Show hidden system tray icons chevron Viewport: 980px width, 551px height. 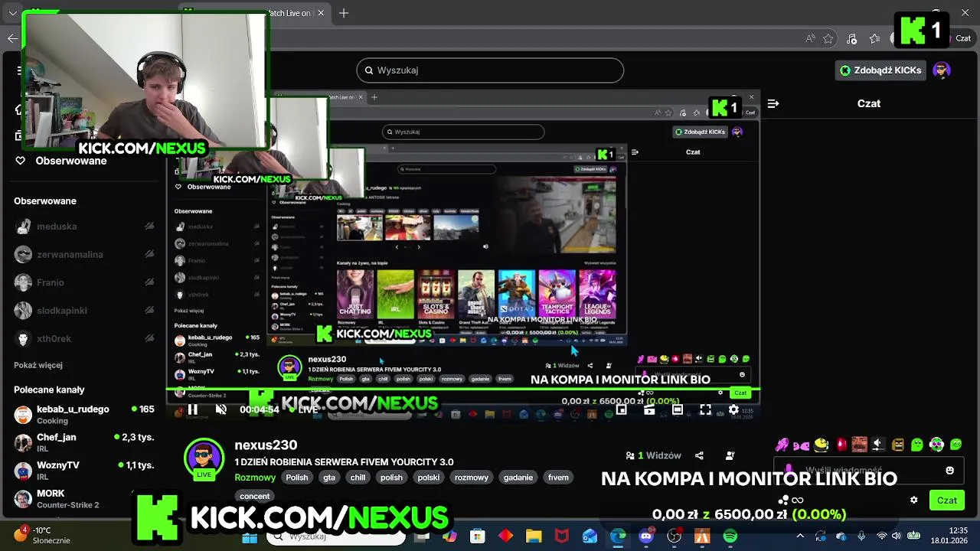pos(800,536)
